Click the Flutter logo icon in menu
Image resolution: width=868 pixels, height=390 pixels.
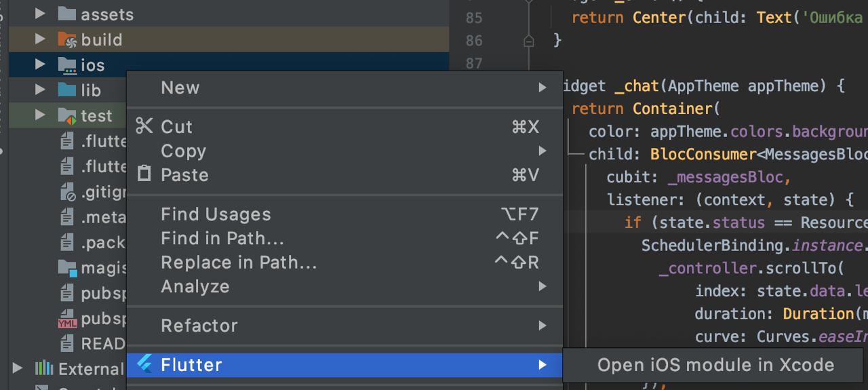pos(144,365)
